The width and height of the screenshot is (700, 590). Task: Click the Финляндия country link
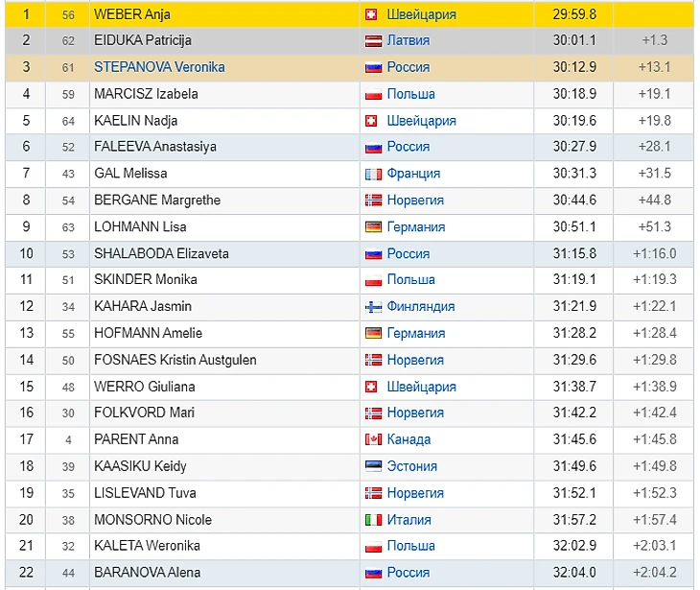pos(420,306)
